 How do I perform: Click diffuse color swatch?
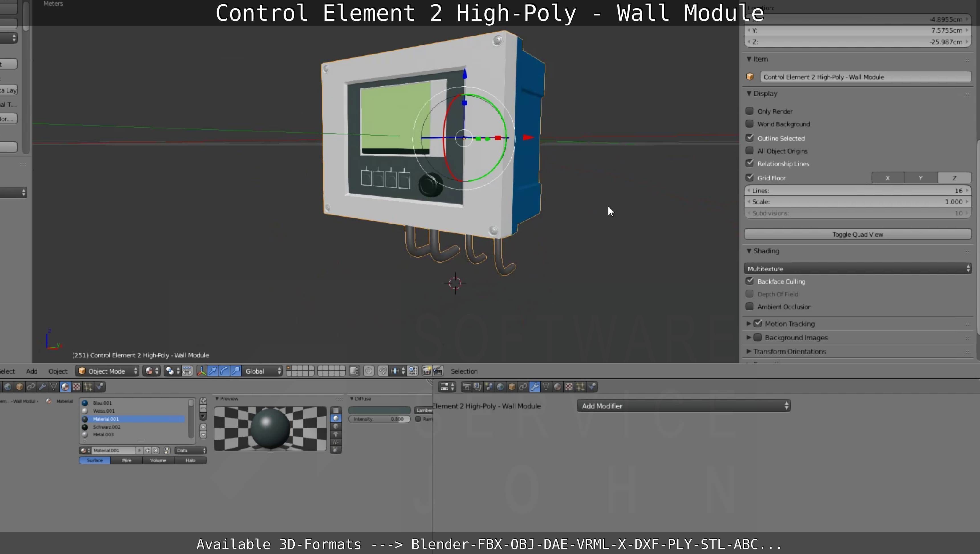pos(379,410)
